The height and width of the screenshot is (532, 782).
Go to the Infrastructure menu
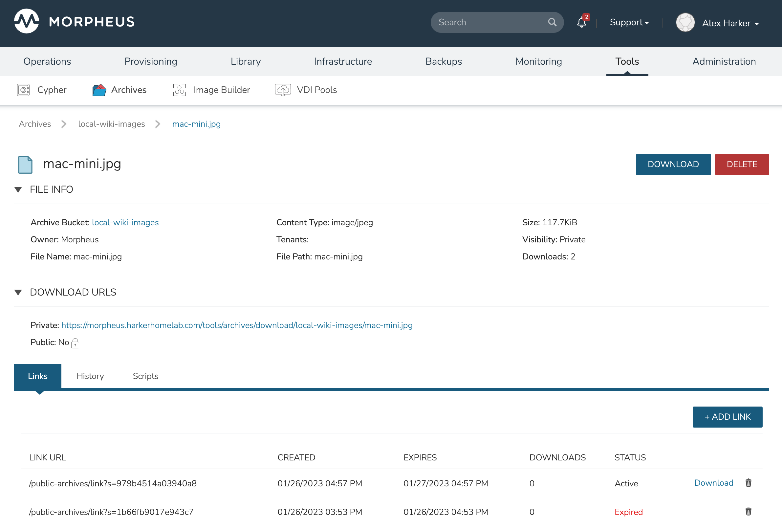(x=342, y=61)
